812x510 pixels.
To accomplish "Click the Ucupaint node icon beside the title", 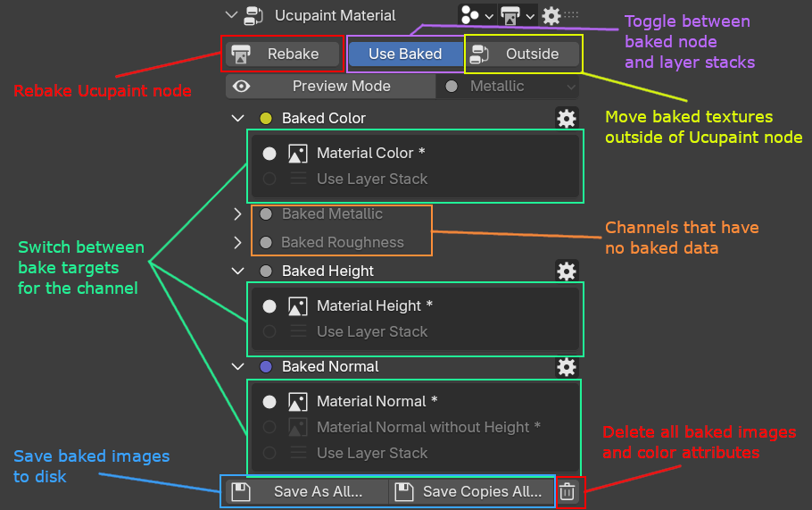I will pyautogui.click(x=253, y=15).
